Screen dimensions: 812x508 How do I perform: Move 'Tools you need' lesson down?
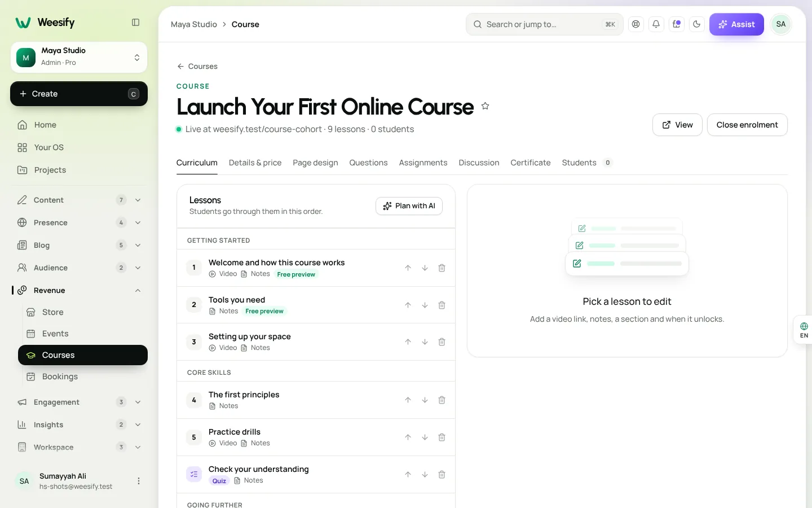[x=425, y=305]
